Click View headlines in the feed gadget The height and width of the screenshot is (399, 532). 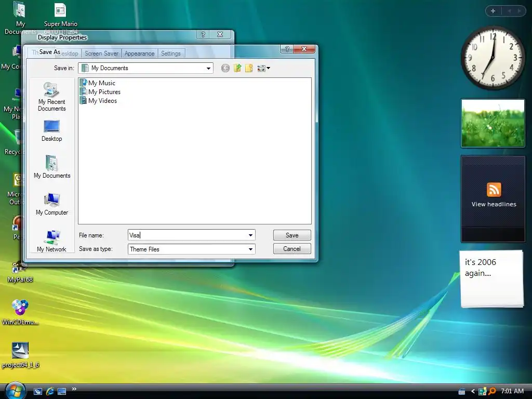(494, 204)
